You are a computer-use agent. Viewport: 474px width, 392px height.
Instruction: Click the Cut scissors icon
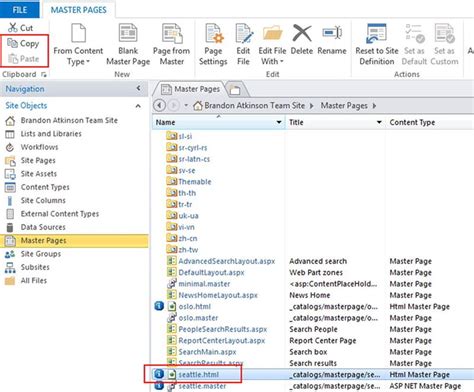(13, 27)
